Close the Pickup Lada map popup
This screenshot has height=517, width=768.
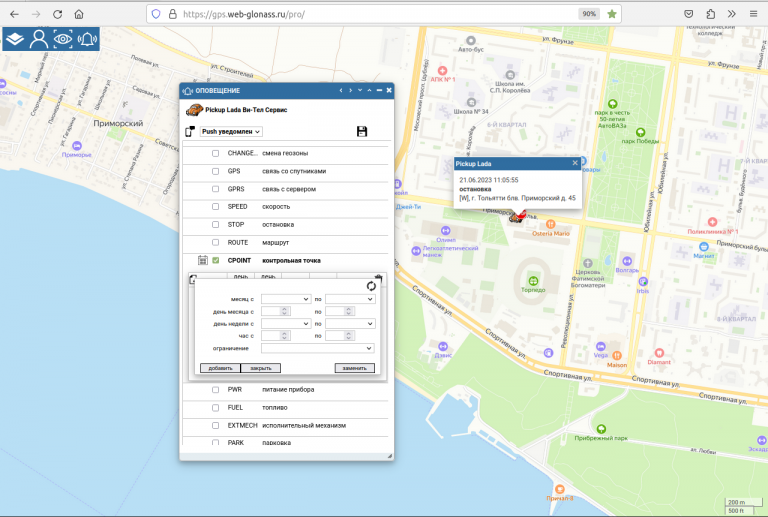pyautogui.click(x=575, y=163)
